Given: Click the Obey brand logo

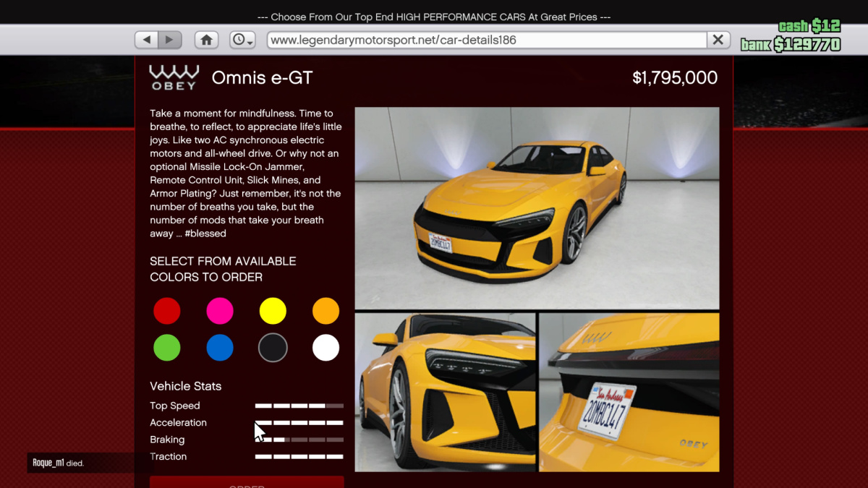Looking at the screenshot, I should pyautogui.click(x=174, y=77).
